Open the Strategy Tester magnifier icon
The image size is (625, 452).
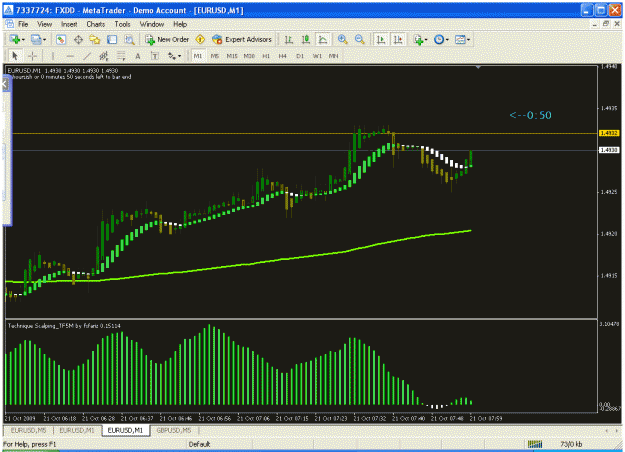point(129,39)
